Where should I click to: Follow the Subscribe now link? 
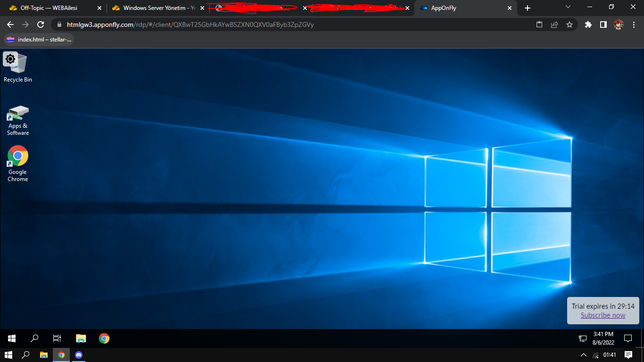click(603, 315)
